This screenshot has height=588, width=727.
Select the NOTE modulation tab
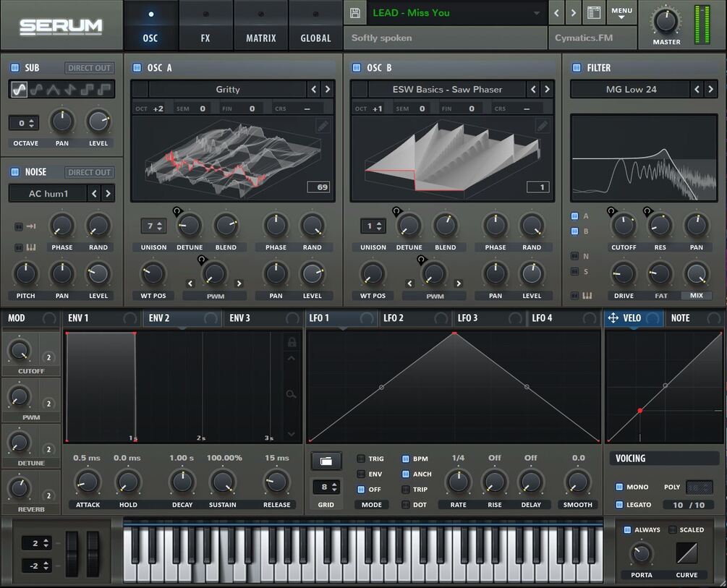point(694,318)
